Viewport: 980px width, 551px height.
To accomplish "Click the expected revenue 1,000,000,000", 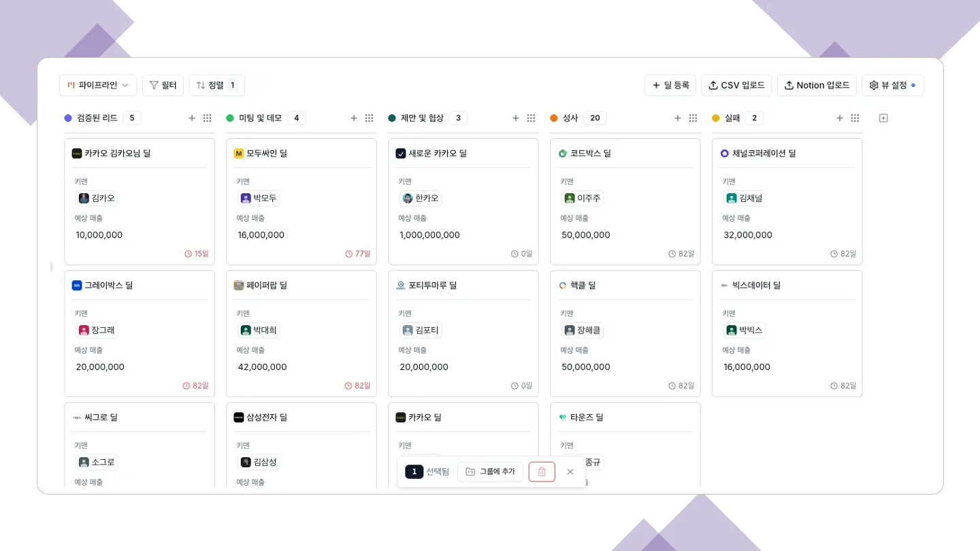I will click(430, 235).
